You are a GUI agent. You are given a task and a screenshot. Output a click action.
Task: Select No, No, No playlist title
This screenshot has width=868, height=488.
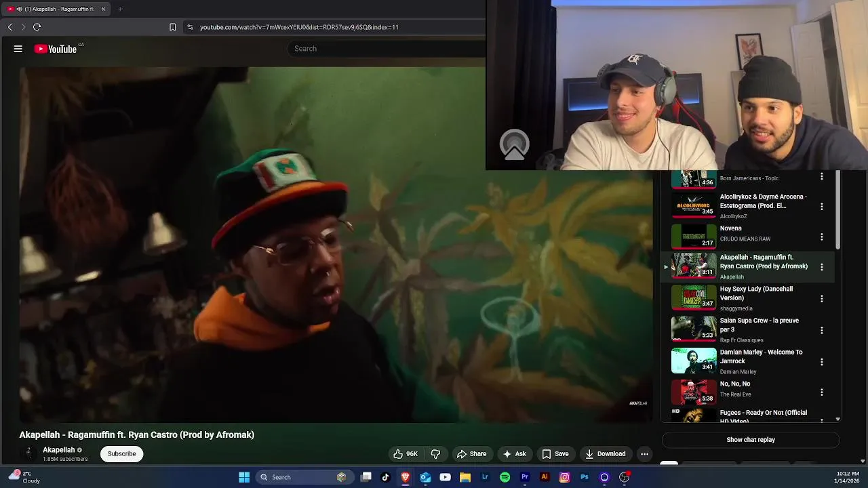click(x=734, y=384)
